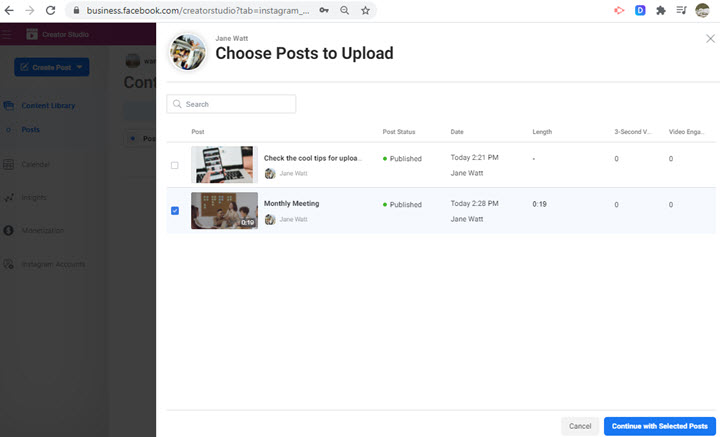This screenshot has height=437, width=720.
Task: Click Continue with Selected Posts
Action: coord(660,426)
